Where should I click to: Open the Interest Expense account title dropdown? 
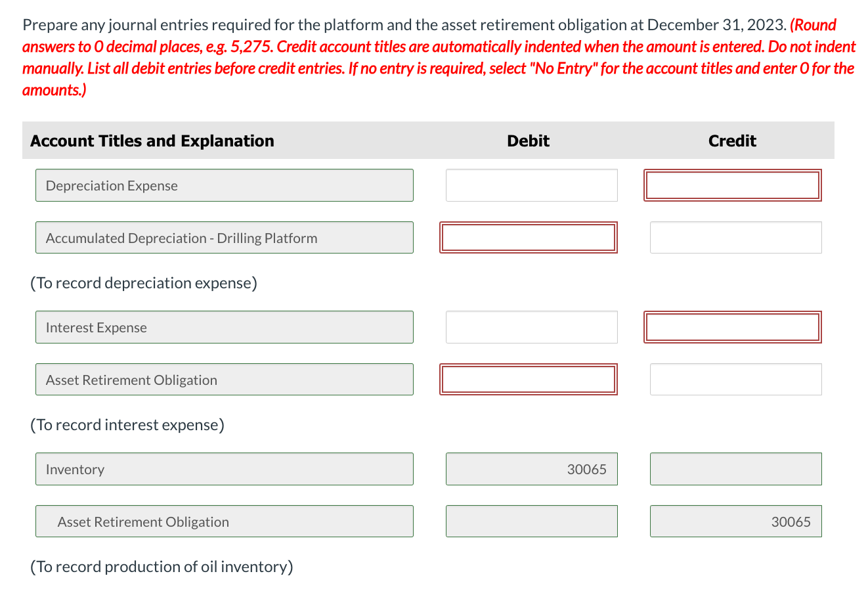(224, 327)
